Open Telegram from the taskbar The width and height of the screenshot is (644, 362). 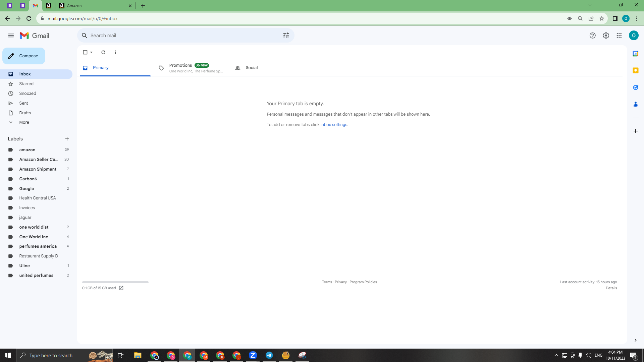(269, 355)
